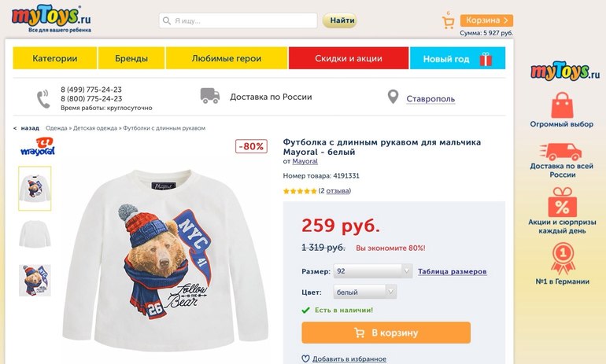
Task: Open the Скидки и акции tab
Action: pyautogui.click(x=349, y=58)
